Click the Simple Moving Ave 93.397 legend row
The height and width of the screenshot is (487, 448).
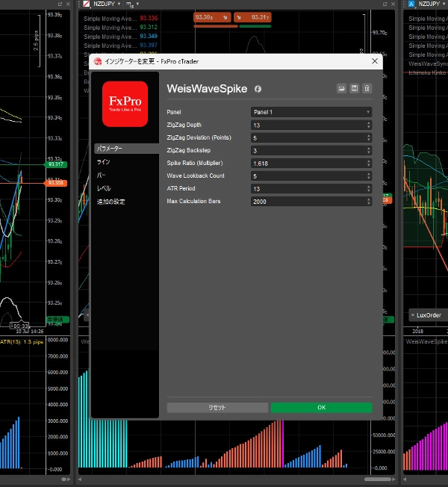point(120,46)
